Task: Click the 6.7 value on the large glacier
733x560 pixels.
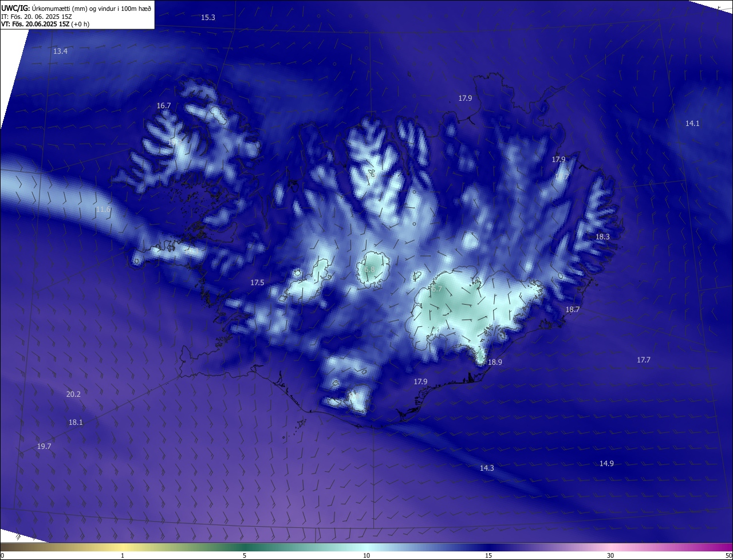Action: 437,289
